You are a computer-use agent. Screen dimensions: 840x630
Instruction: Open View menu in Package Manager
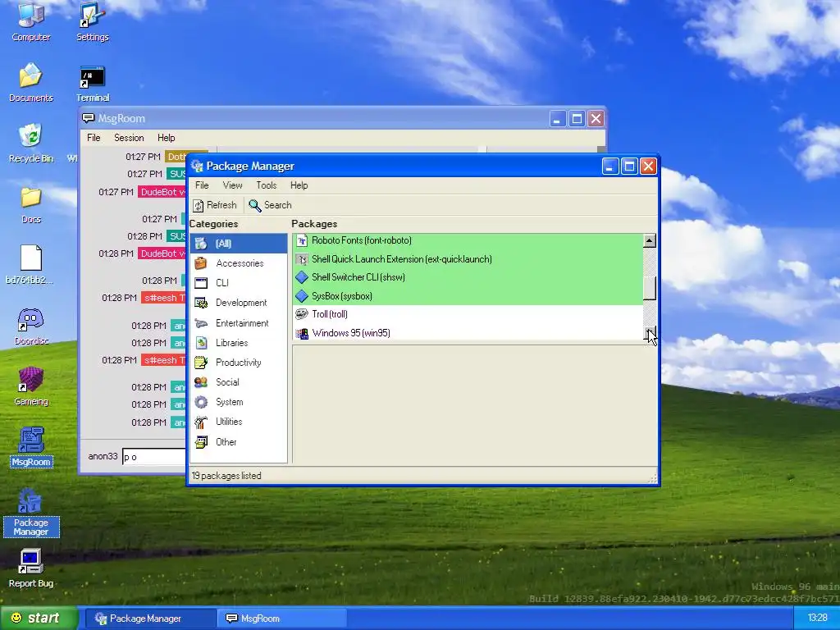(232, 185)
